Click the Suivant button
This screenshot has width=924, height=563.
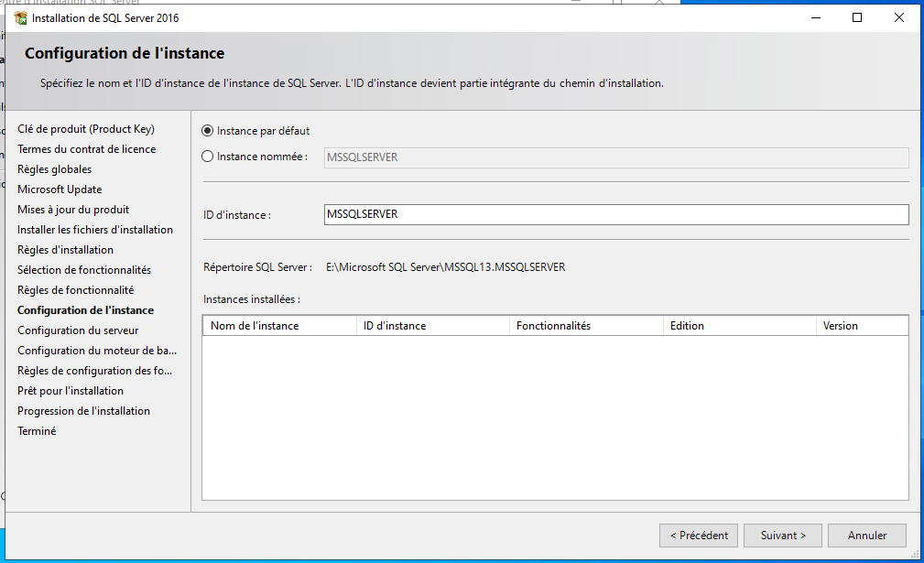tap(783, 536)
